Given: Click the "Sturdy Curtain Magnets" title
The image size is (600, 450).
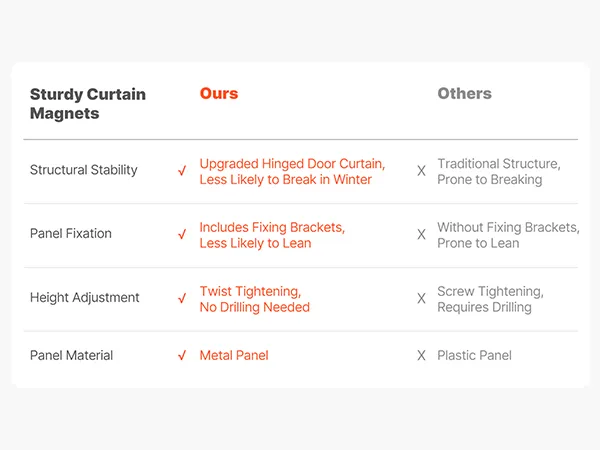Looking at the screenshot, I should coord(87,104).
